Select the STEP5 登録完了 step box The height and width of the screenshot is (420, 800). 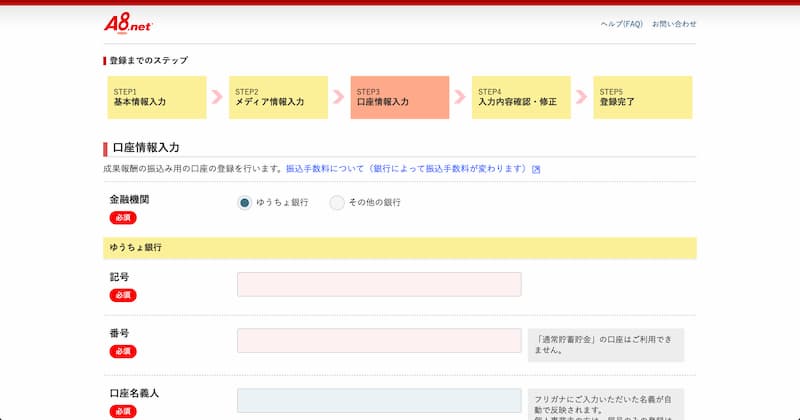click(x=642, y=97)
